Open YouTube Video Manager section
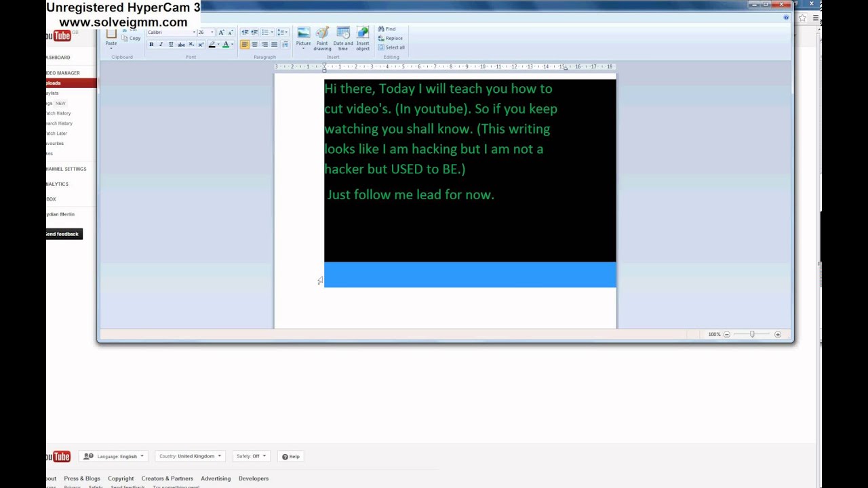The image size is (868, 488). pyautogui.click(x=62, y=73)
